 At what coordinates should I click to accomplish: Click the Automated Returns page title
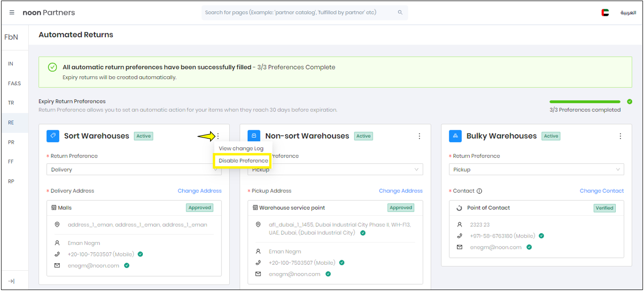[x=76, y=35]
